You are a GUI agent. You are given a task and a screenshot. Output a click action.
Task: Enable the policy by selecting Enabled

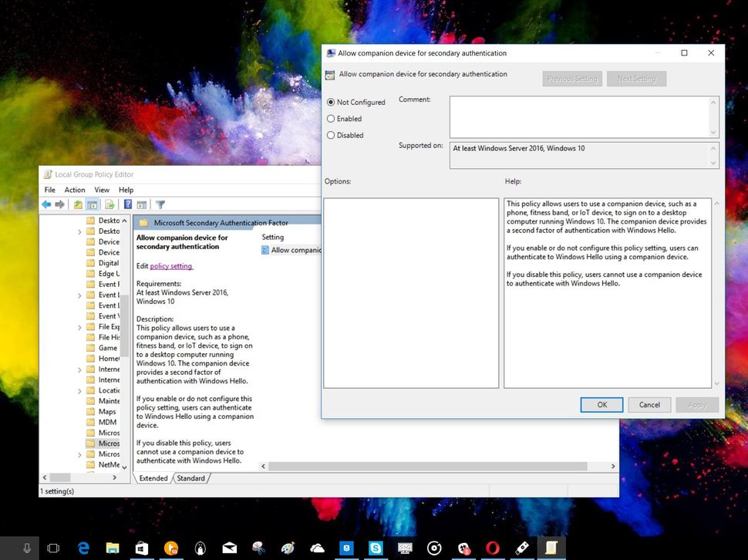332,118
